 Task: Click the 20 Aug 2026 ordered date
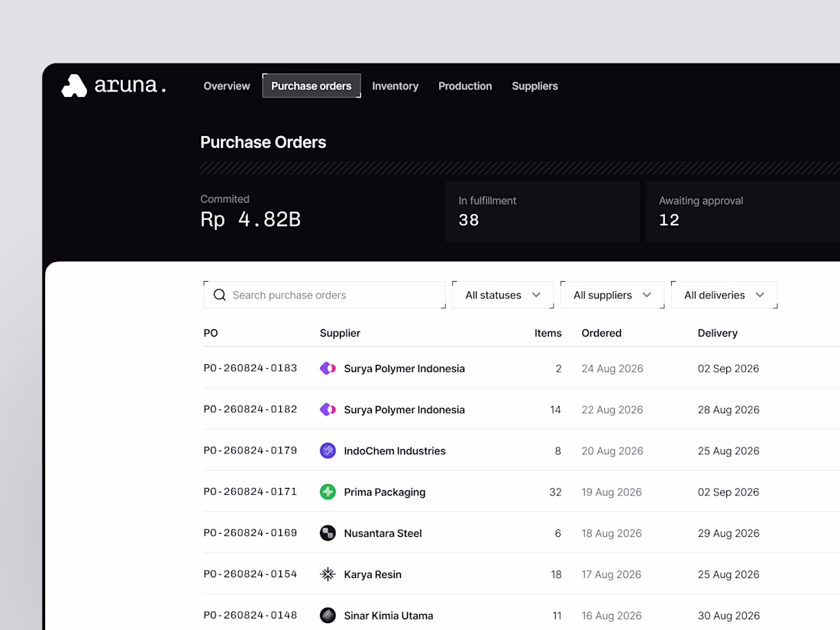[612, 451]
